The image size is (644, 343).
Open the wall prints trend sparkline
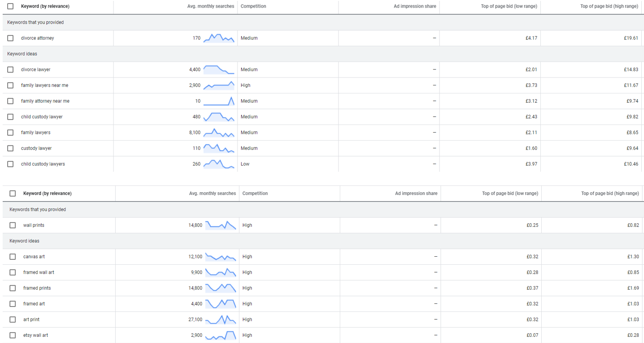221,225
